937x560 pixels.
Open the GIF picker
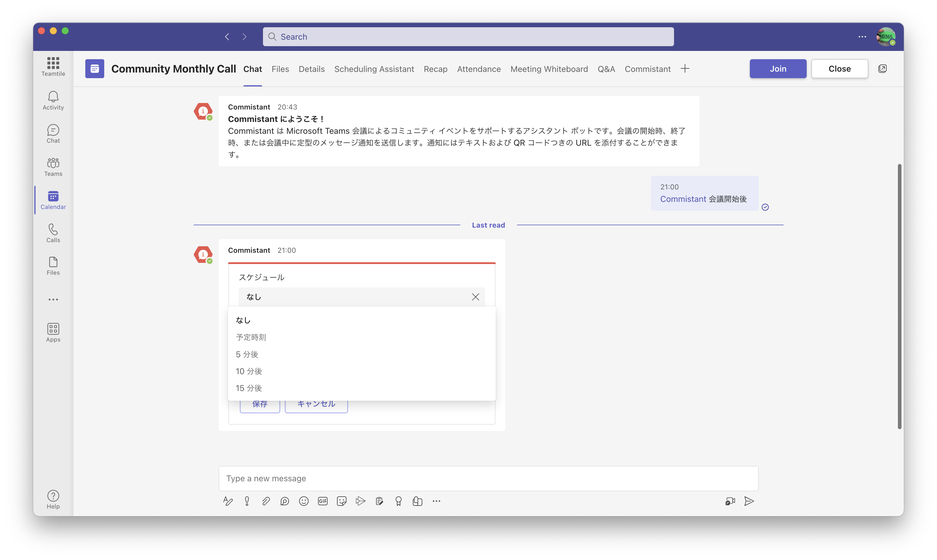coord(323,501)
